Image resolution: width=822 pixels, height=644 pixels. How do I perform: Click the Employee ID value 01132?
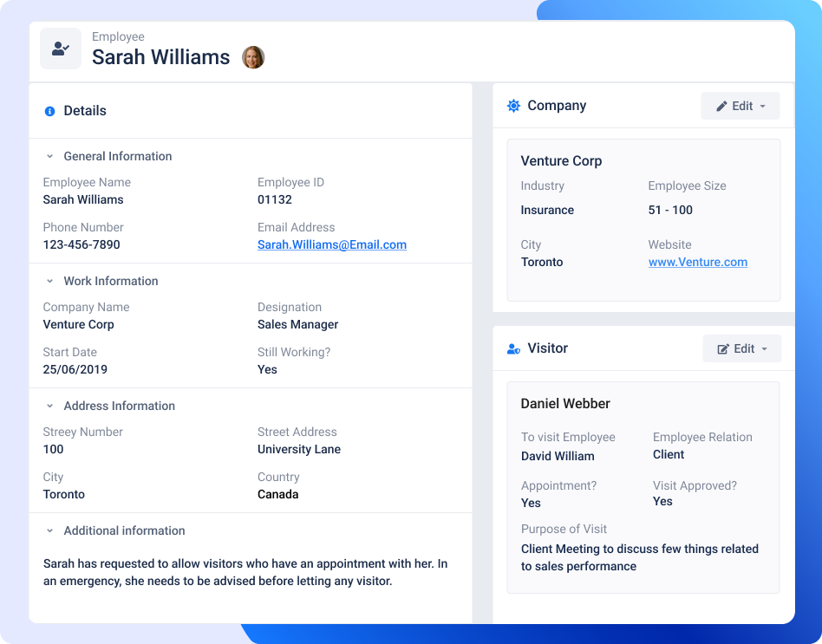tap(275, 199)
